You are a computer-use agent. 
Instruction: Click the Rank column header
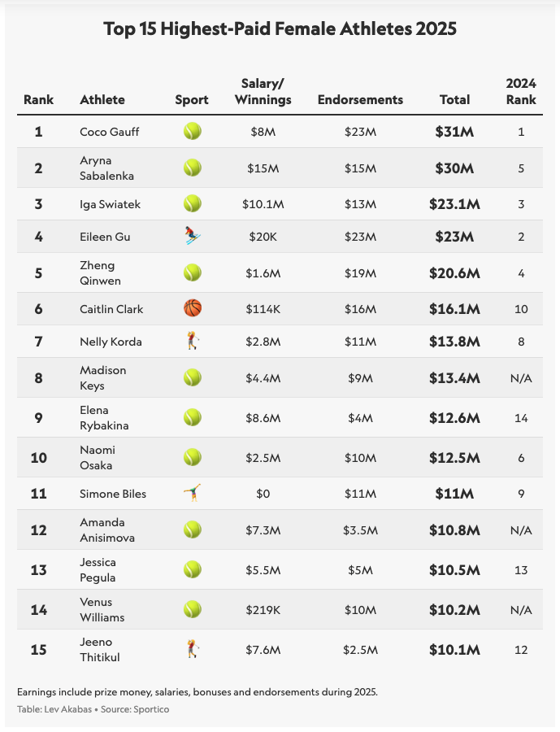tap(38, 100)
